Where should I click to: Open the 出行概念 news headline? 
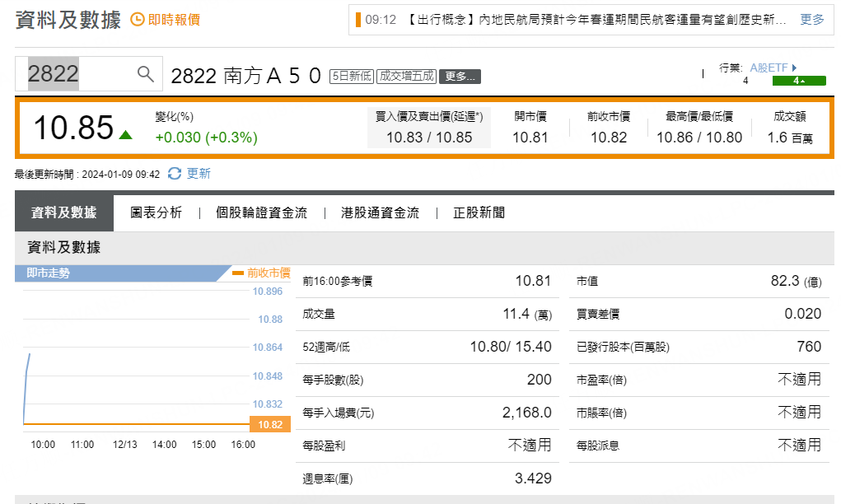click(x=596, y=20)
